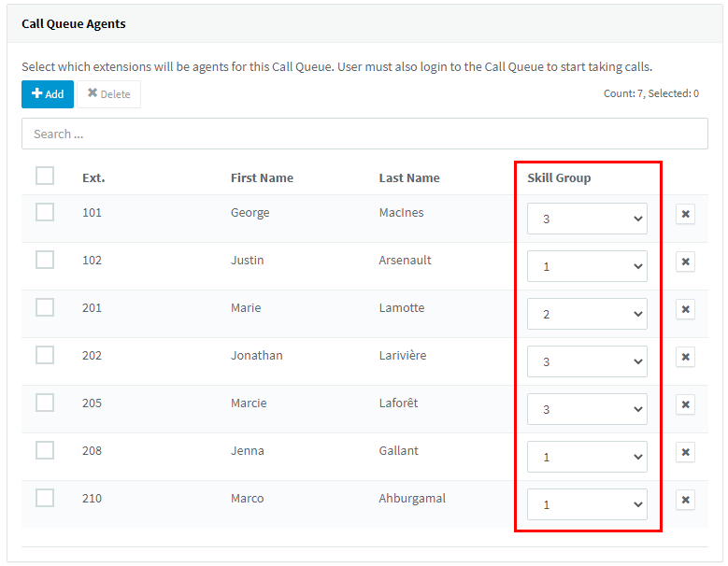Image resolution: width=728 pixels, height=566 pixels.
Task: Remove agent Justin Arsenault with the x icon
Action: pos(685,262)
